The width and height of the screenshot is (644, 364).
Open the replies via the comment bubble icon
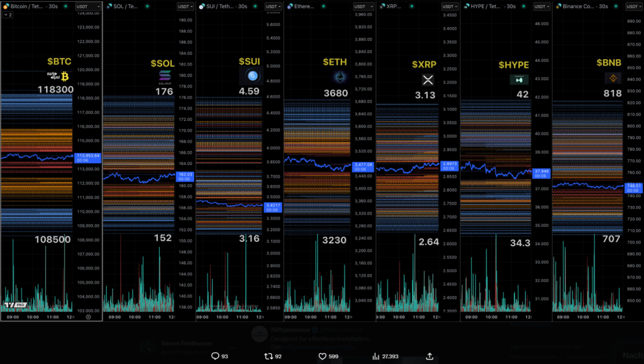[215, 356]
